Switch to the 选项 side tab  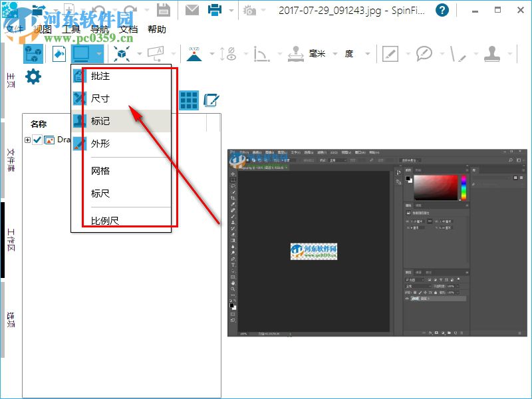coord(11,320)
